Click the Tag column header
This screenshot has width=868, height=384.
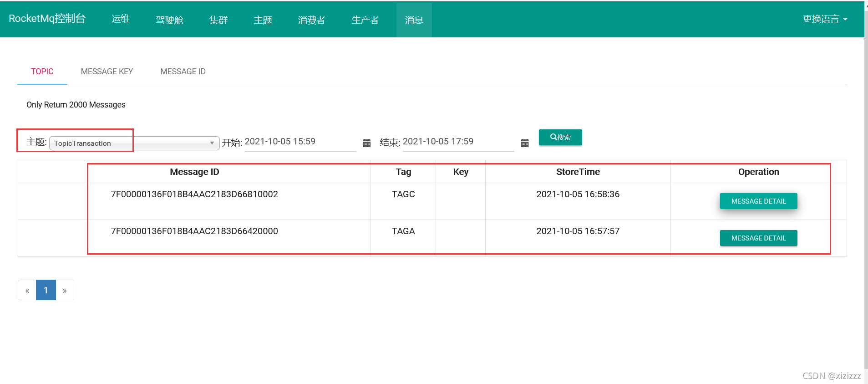click(403, 172)
